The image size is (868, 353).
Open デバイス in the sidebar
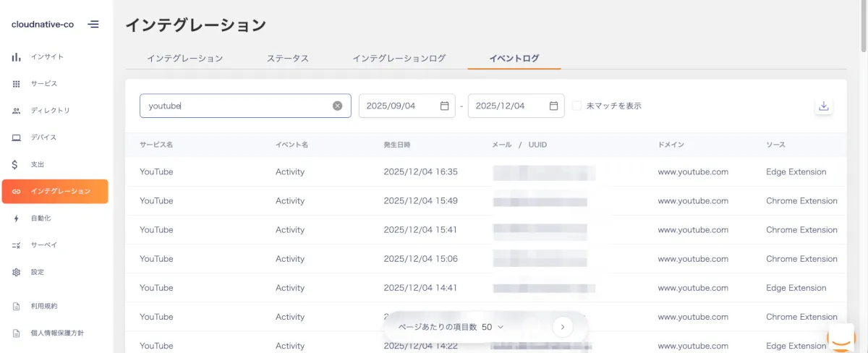click(43, 137)
